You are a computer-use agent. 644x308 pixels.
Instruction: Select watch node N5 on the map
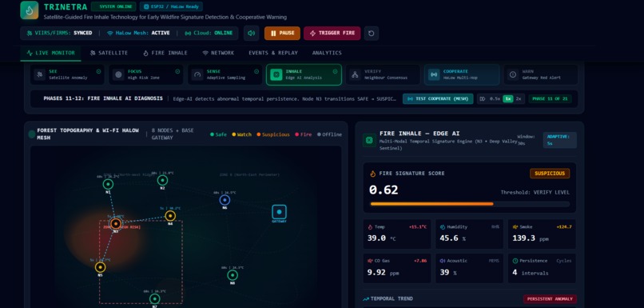pyautogui.click(x=100, y=267)
